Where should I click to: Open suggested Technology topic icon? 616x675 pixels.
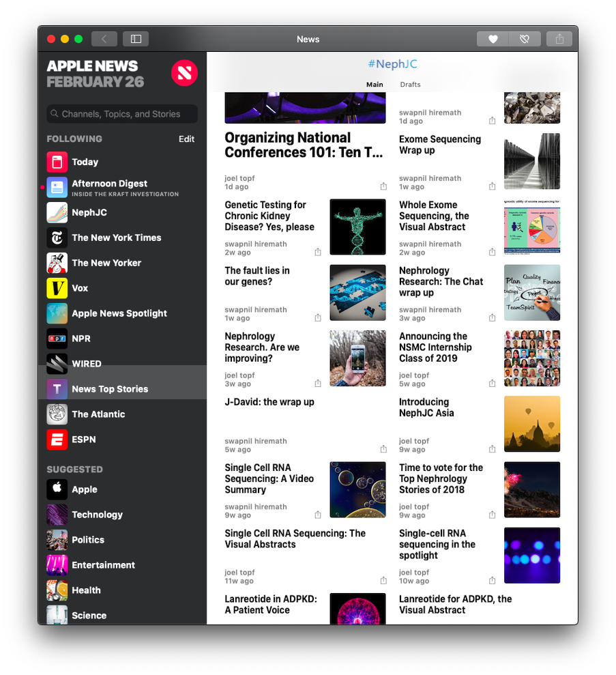pyautogui.click(x=57, y=515)
